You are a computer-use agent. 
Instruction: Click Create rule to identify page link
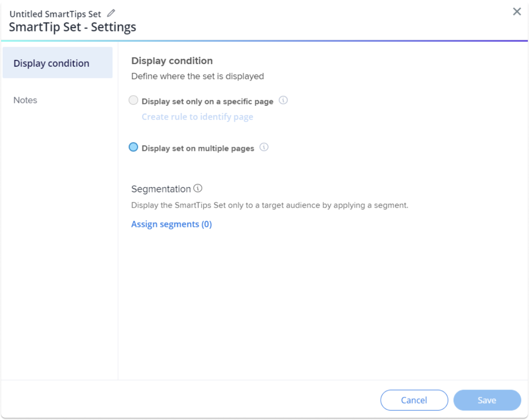pos(198,117)
